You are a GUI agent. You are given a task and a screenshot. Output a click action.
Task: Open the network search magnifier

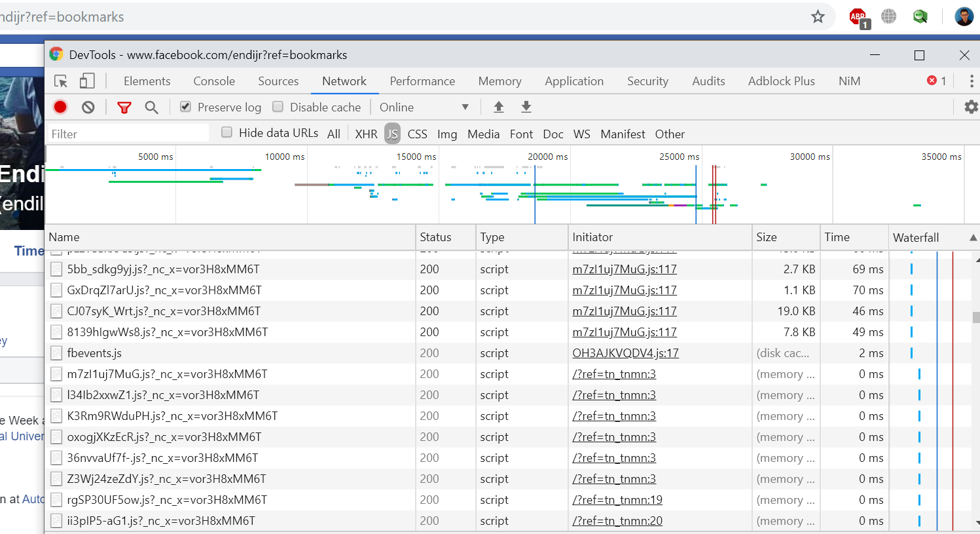pos(151,107)
